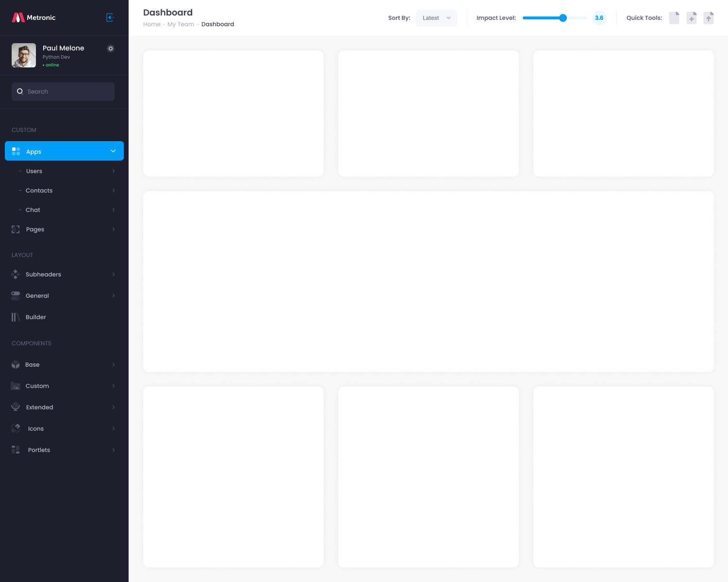Viewport: 728px width, 582px height.
Task: Expand the Users submenu
Action: (114, 171)
